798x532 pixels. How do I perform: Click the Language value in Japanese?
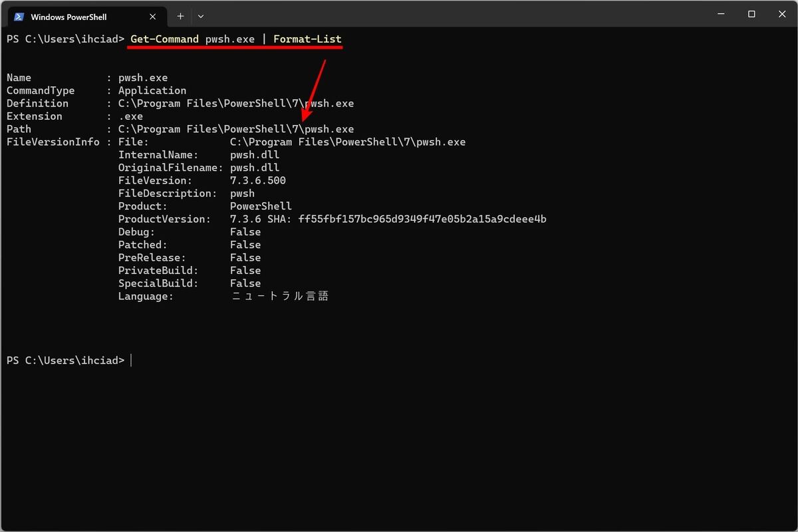(280, 296)
